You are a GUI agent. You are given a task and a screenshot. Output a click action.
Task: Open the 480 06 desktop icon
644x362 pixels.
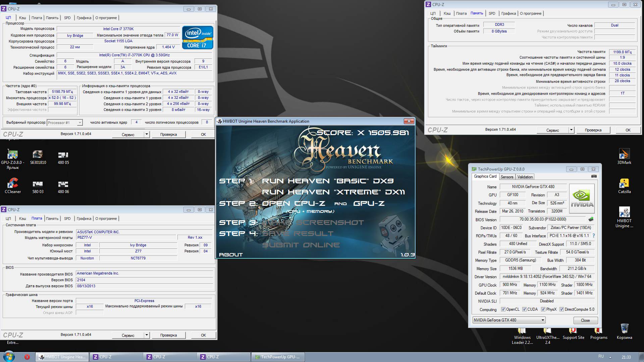click(x=63, y=186)
